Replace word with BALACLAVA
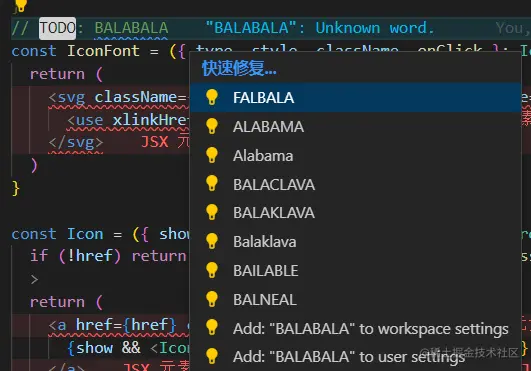 (355, 184)
